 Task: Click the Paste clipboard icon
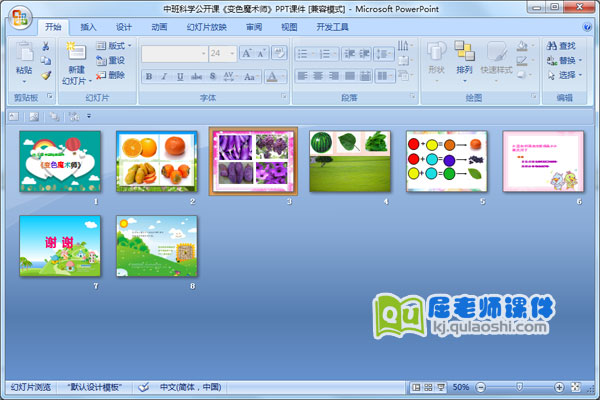point(24,52)
